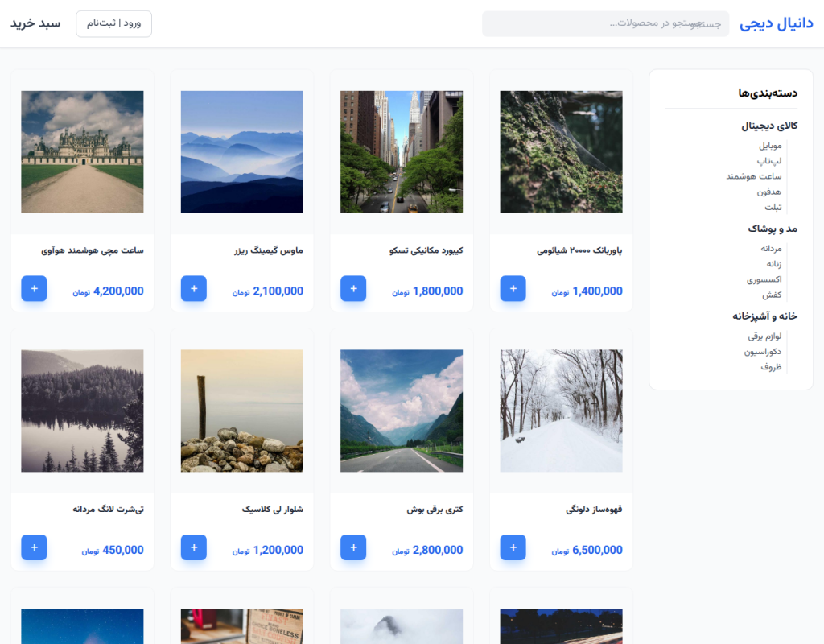Select موبایل category
Screen dimensions: 824x644
coord(770,146)
